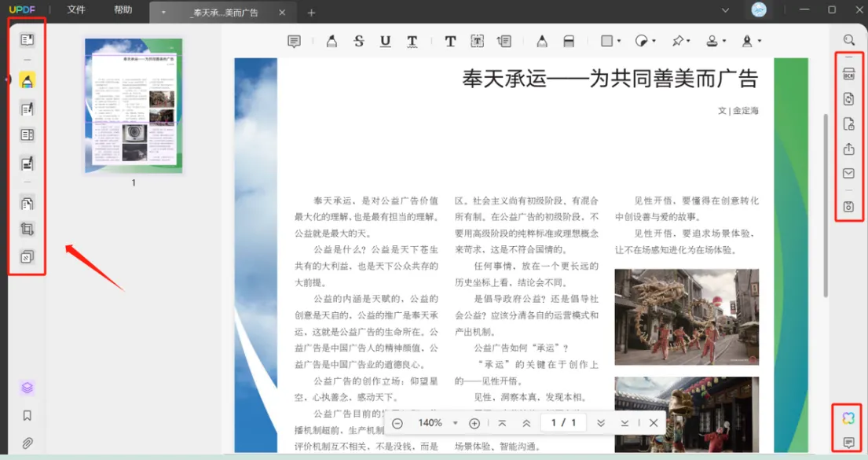Open the Bookmarks panel

coord(27,416)
